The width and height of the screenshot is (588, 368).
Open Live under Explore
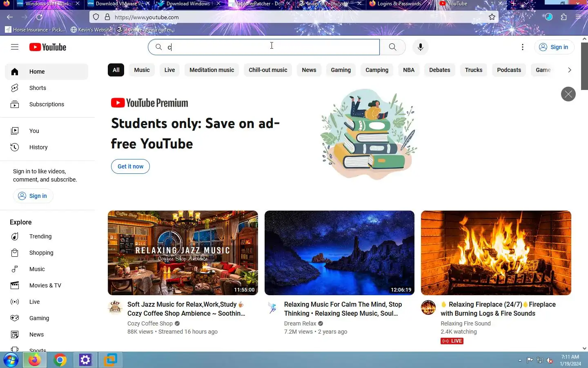(47, 302)
